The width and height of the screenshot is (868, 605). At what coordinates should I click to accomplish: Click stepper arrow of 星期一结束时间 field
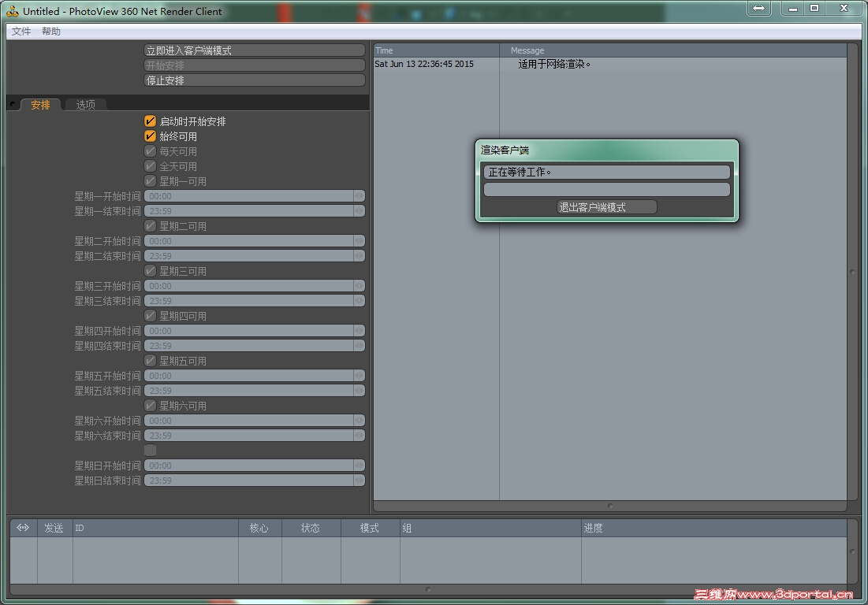point(359,210)
